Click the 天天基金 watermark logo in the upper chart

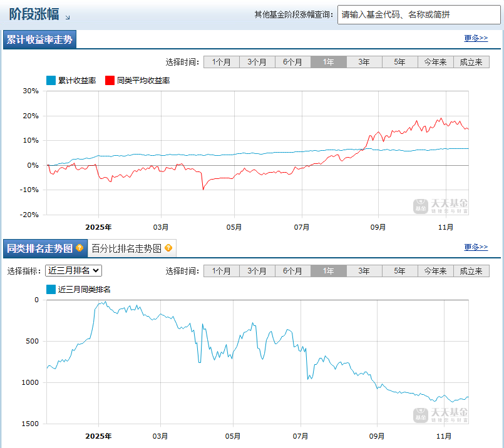click(x=440, y=206)
